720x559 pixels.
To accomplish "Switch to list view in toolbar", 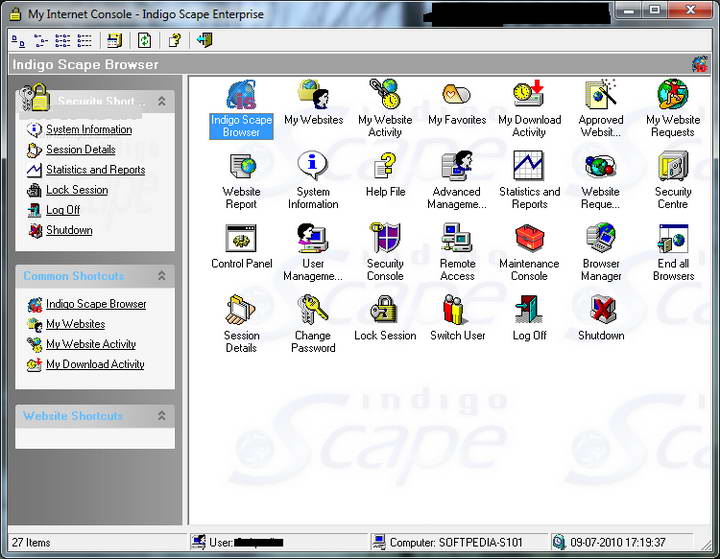I will [62, 40].
